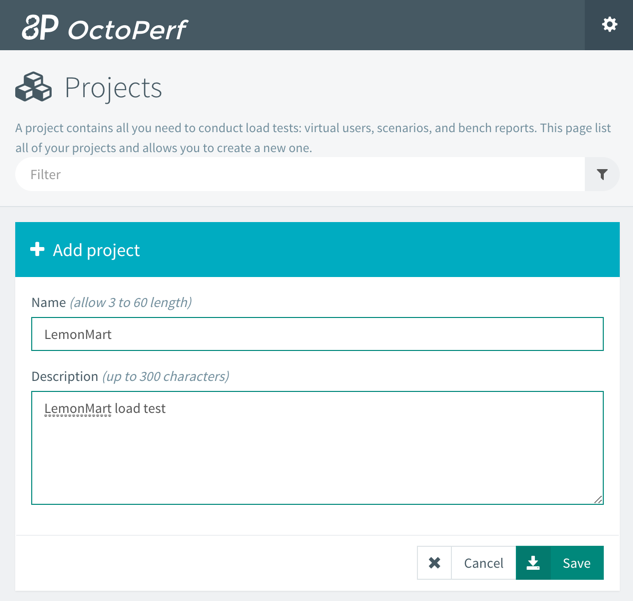Click the OctoPerf logo icon
The width and height of the screenshot is (633, 601).
[x=40, y=27]
